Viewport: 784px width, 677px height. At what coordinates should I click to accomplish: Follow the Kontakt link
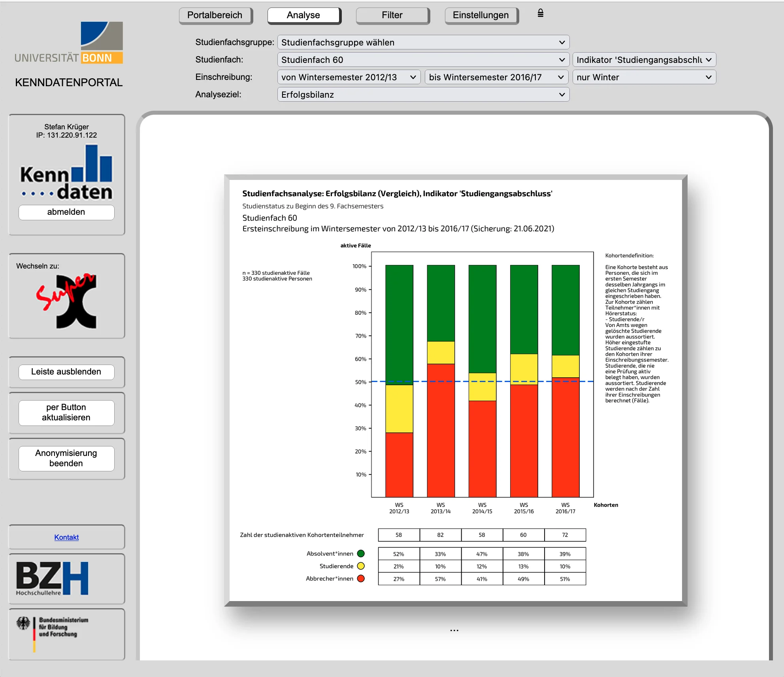click(x=66, y=537)
